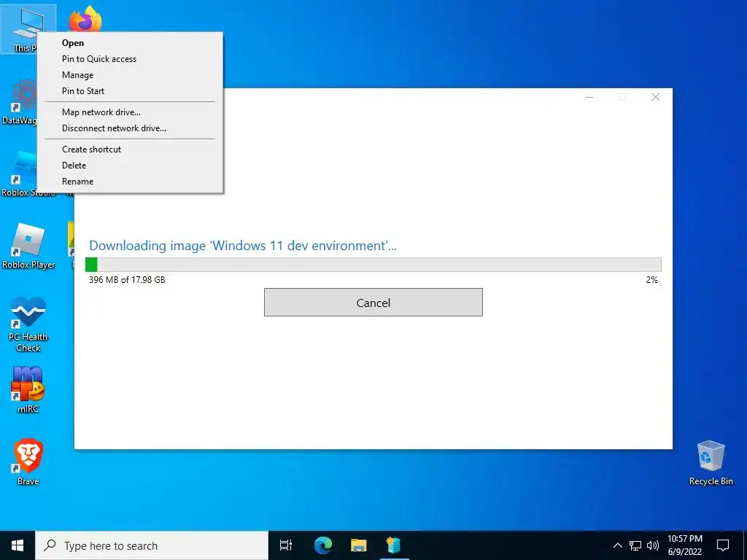Launch Microsoft Edge from the taskbar
Viewport: 747px width, 560px height.
pos(322,545)
